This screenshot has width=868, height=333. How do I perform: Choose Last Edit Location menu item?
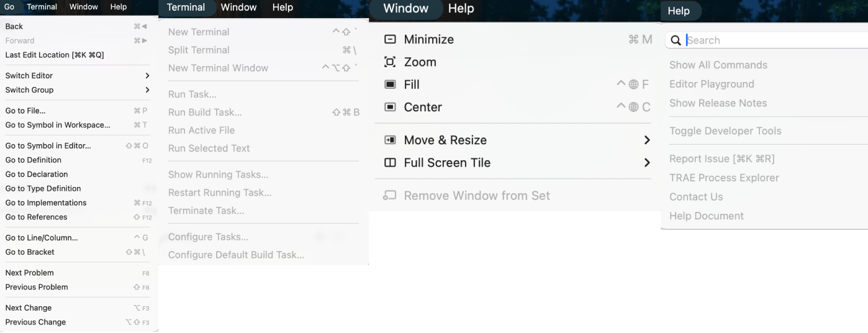[x=55, y=55]
